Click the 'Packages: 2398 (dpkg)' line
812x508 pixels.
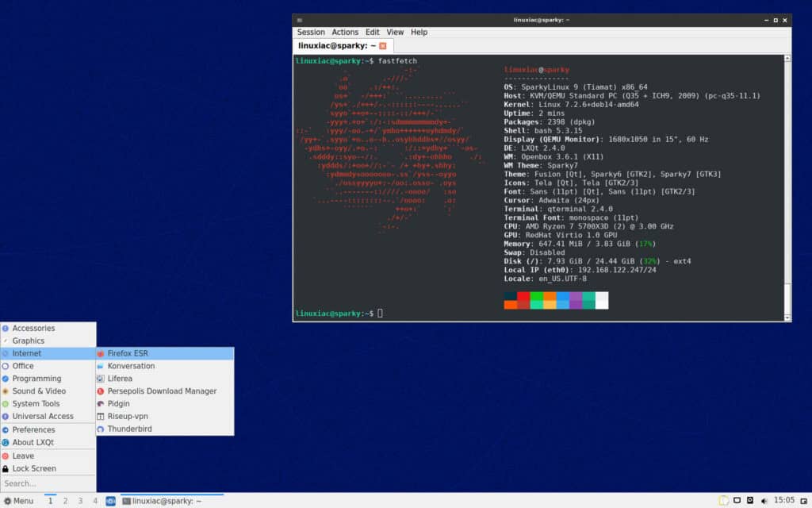(x=550, y=121)
